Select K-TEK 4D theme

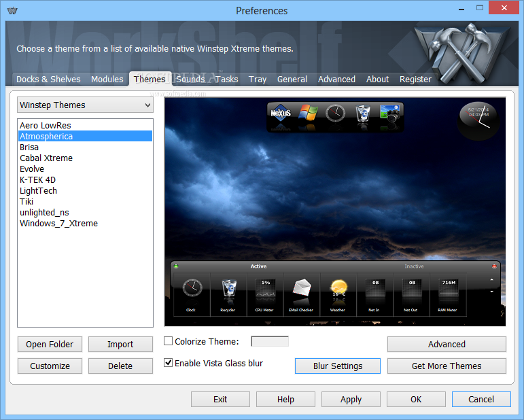point(85,180)
